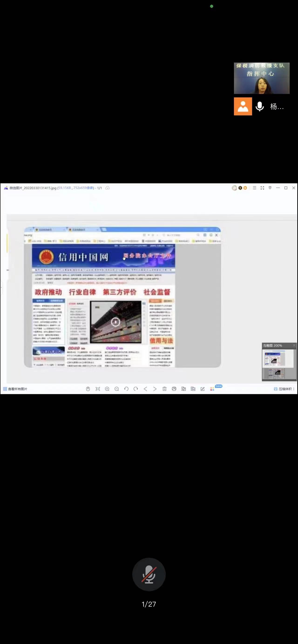Image resolution: width=298 pixels, height=644 pixels.
Task: Click the bird's-eye overview thumbnail
Action: 279,365
